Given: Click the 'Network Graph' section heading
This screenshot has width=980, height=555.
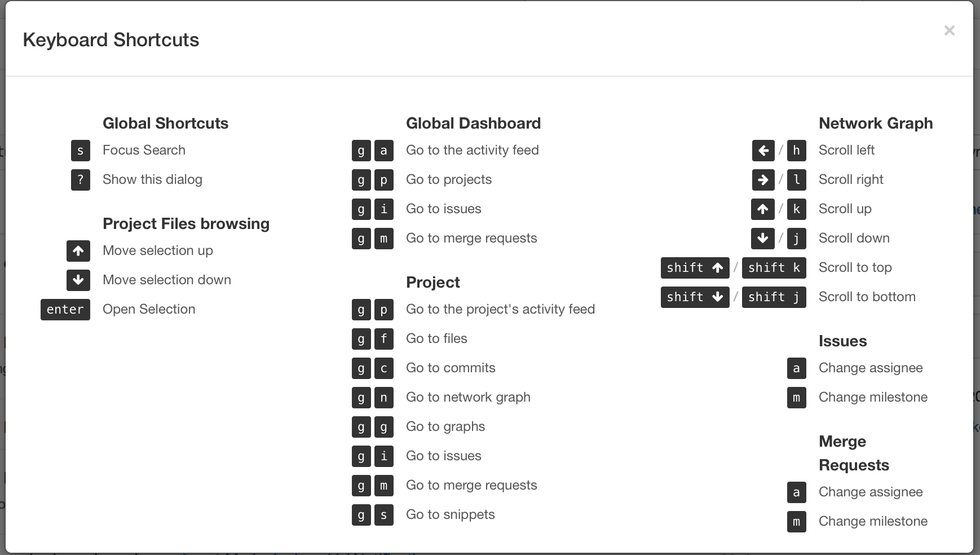Looking at the screenshot, I should [875, 123].
